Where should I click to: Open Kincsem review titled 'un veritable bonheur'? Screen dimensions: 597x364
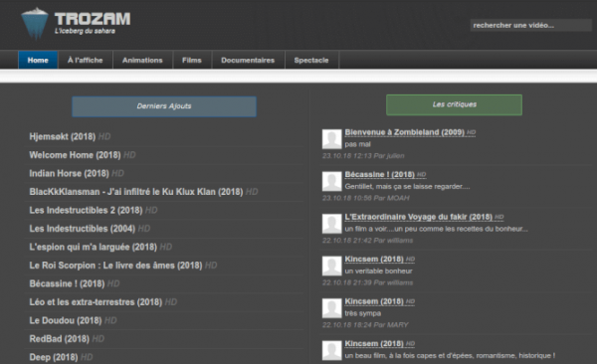tap(374, 259)
